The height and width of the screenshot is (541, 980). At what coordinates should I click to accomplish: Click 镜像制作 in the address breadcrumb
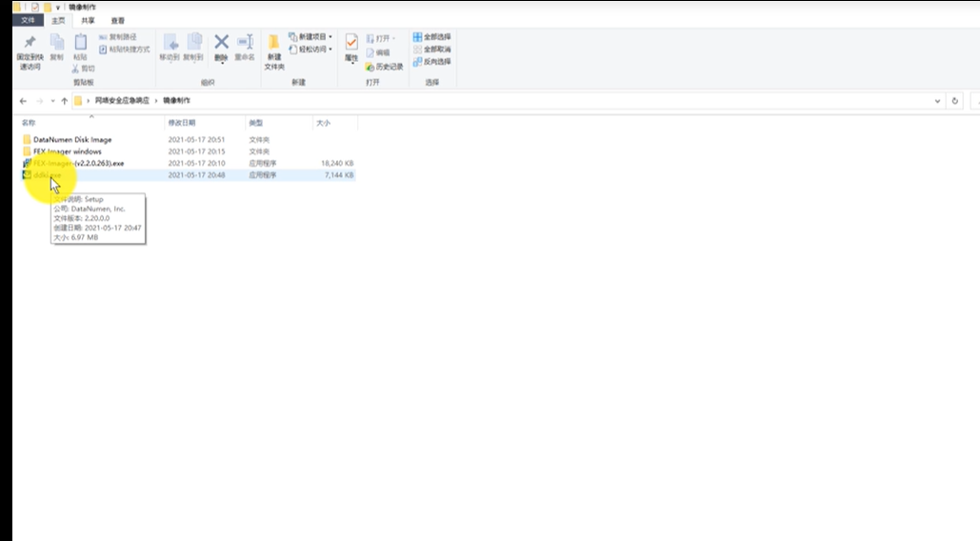176,101
